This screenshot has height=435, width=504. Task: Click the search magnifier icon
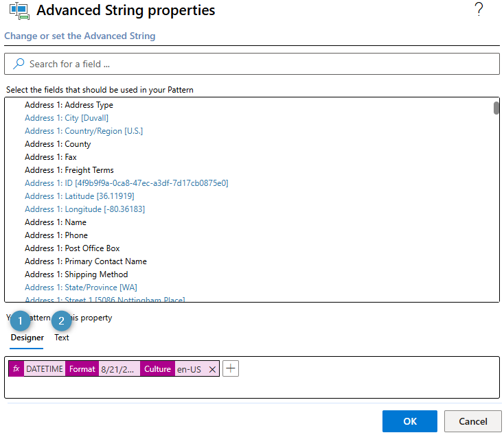[19, 64]
